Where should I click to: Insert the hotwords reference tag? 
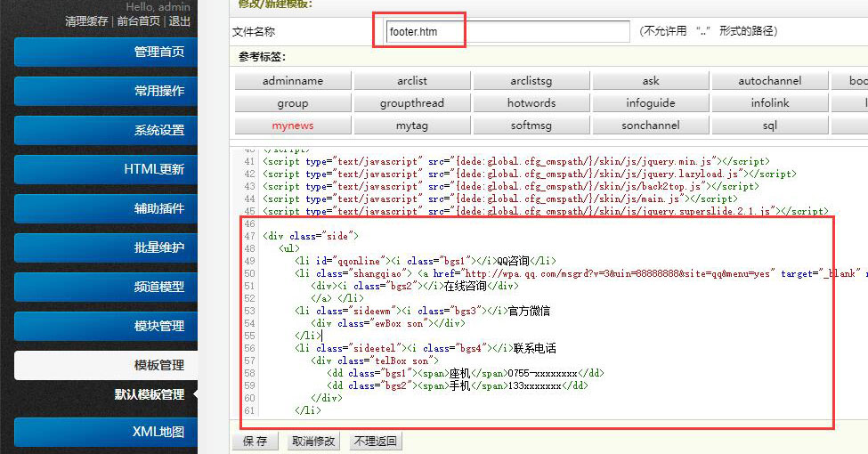coord(531,103)
